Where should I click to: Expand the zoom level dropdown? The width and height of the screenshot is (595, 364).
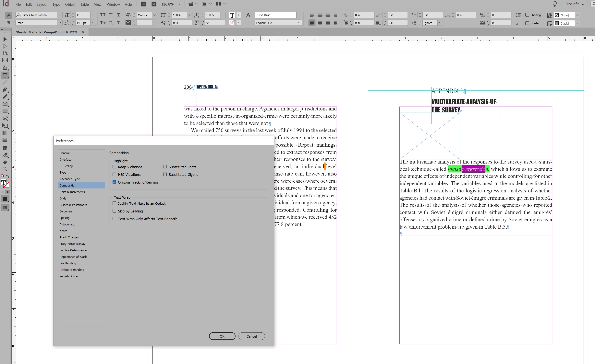pos(180,4)
